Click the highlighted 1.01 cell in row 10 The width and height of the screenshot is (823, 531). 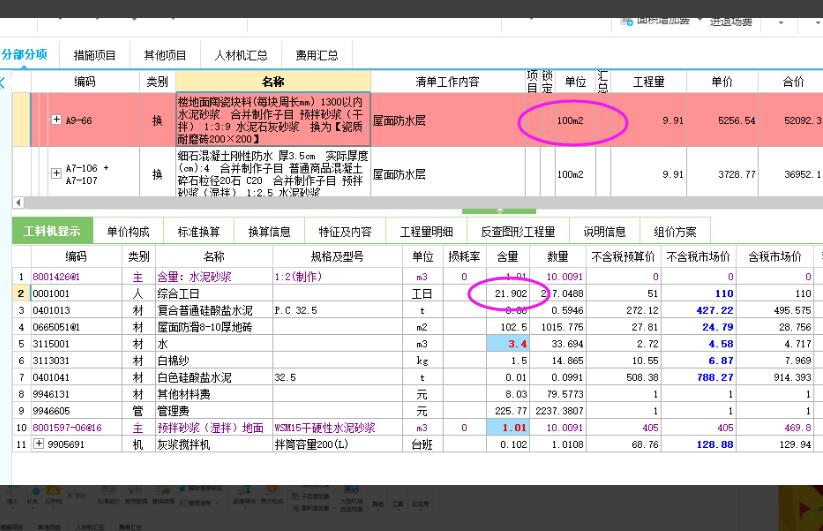tap(508, 428)
